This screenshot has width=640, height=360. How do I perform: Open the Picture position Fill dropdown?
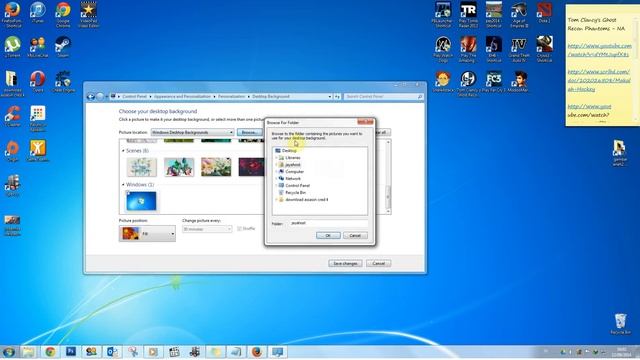click(x=147, y=233)
